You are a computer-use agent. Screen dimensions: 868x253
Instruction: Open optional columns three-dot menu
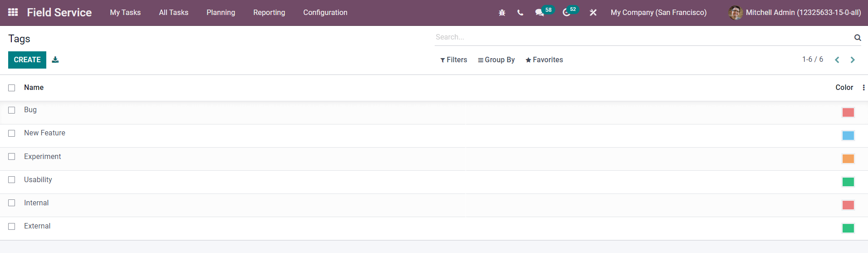(863, 88)
